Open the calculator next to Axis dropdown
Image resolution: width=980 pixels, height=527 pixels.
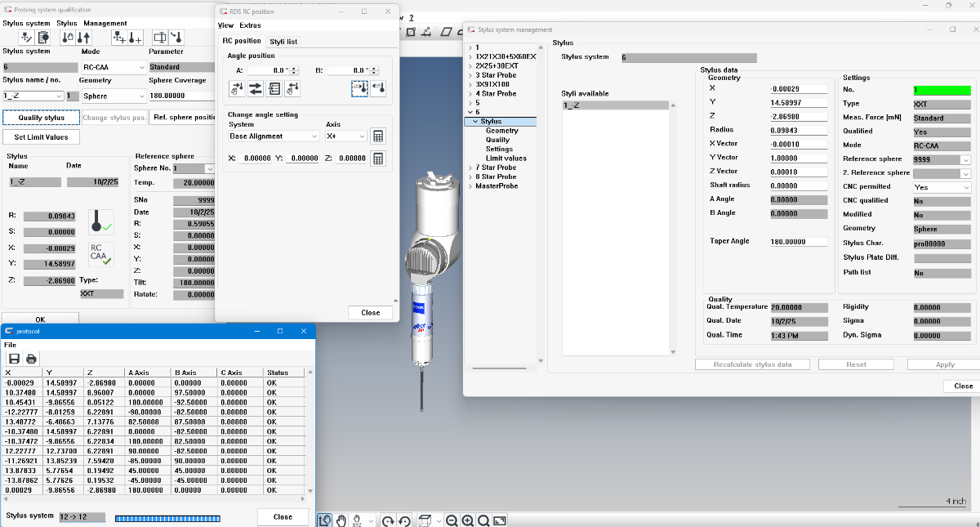377,136
